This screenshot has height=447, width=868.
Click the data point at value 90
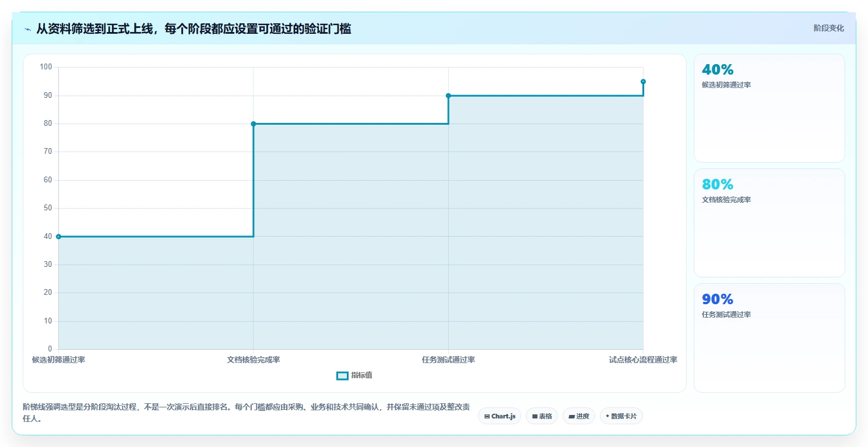448,96
